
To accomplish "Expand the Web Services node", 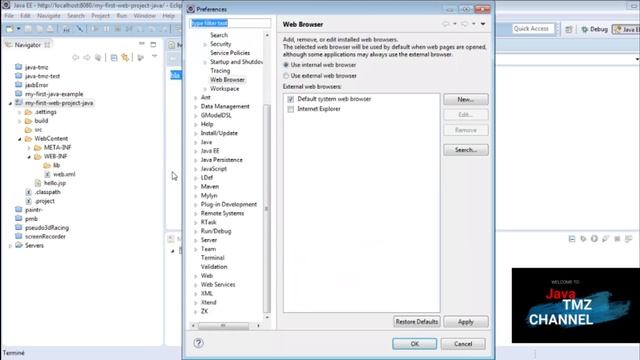I will (196, 285).
